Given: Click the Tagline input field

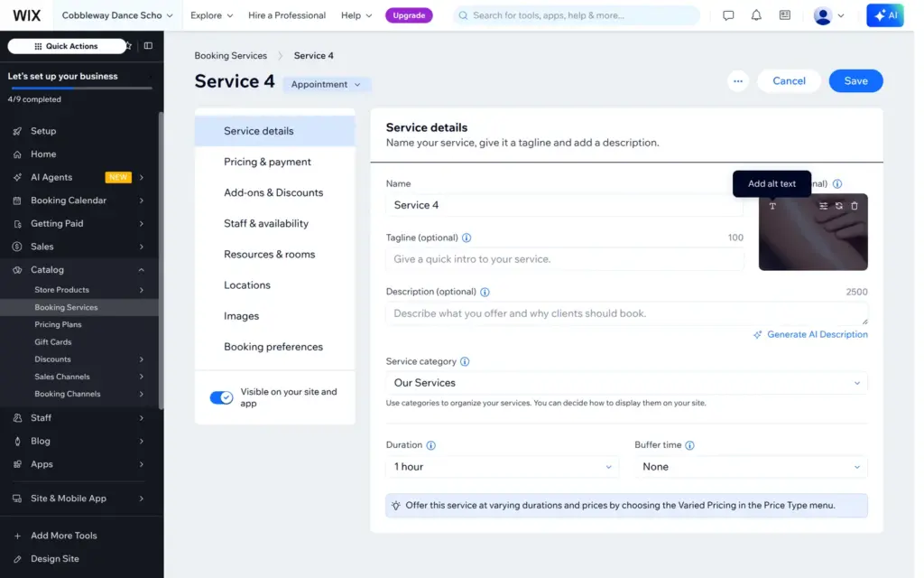Looking at the screenshot, I should pyautogui.click(x=565, y=259).
